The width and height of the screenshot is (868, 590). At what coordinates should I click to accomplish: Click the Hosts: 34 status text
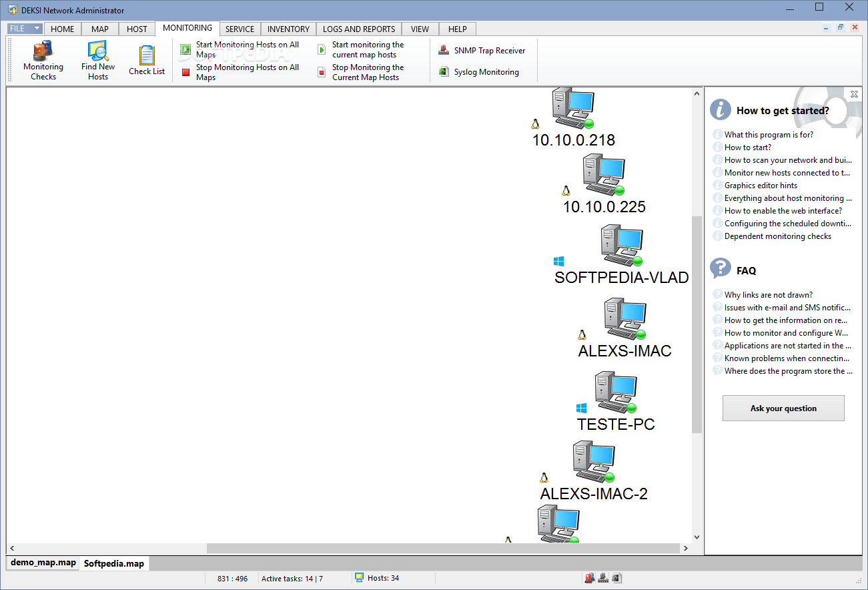383,578
